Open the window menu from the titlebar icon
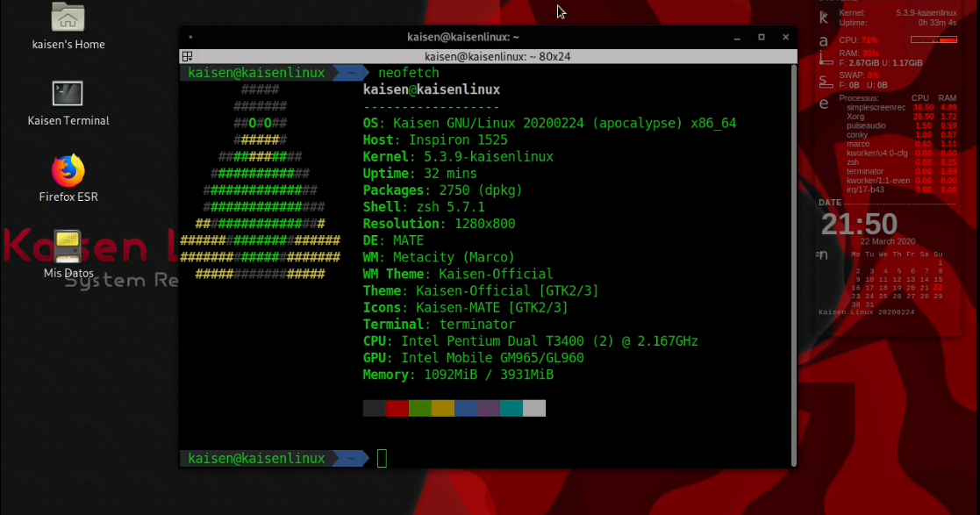980x515 pixels. tap(190, 37)
